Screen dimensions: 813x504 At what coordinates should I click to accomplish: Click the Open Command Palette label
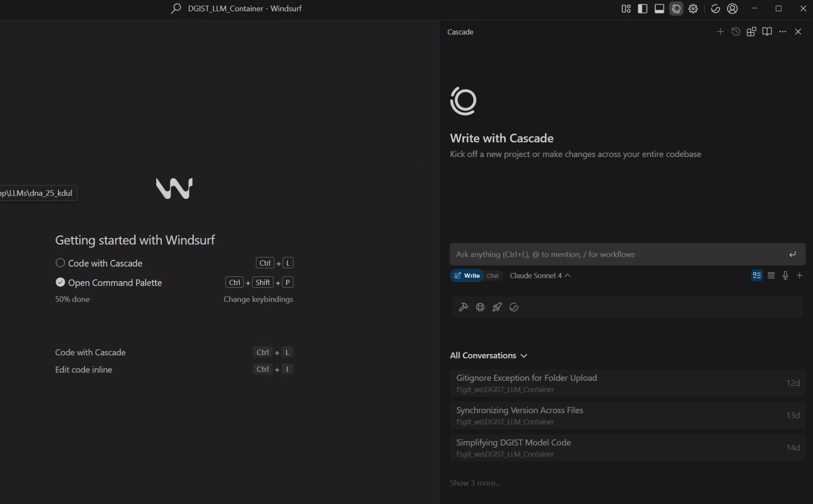[115, 283]
